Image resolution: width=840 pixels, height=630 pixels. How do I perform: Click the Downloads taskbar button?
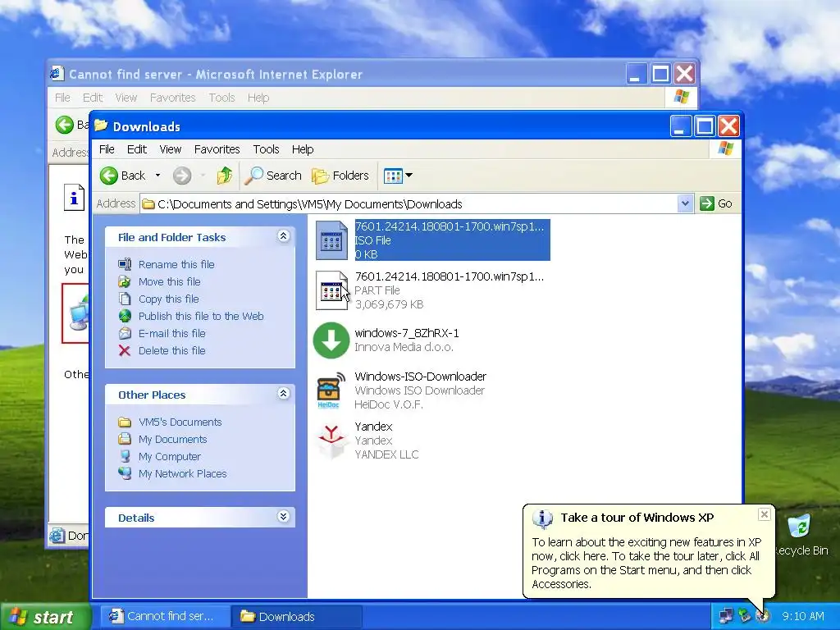pos(297,617)
